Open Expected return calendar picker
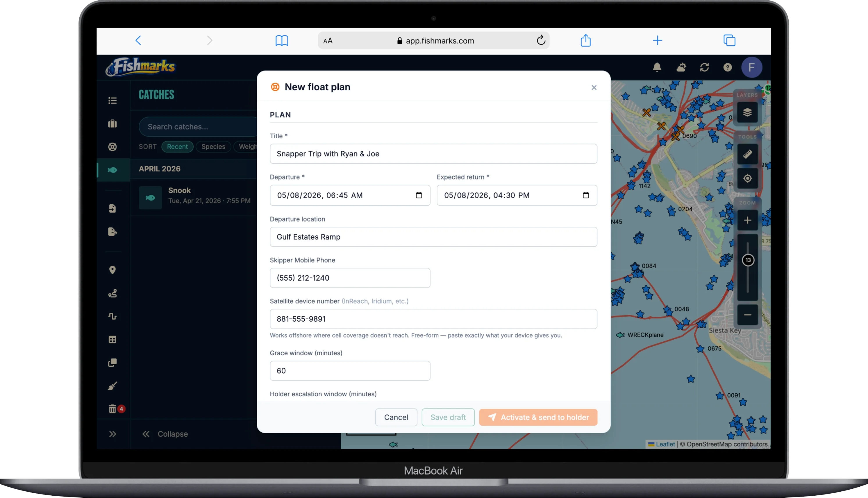Viewport: 868px width, 498px height. (585, 195)
